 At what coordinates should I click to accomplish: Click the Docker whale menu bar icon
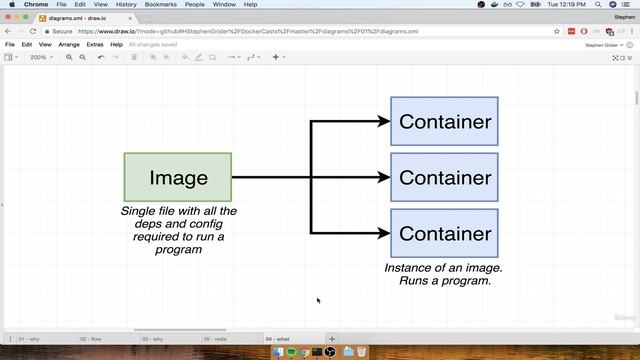pyautogui.click(x=494, y=4)
